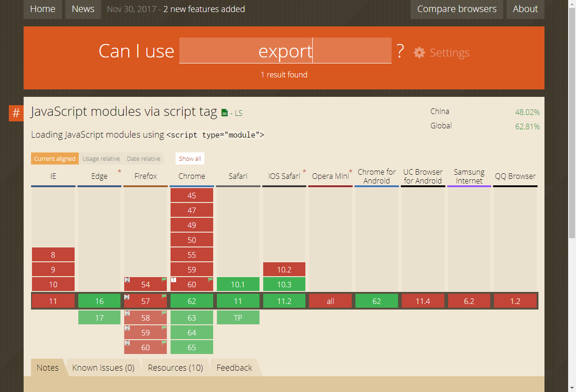Select the IE 8 cell

coord(53,255)
